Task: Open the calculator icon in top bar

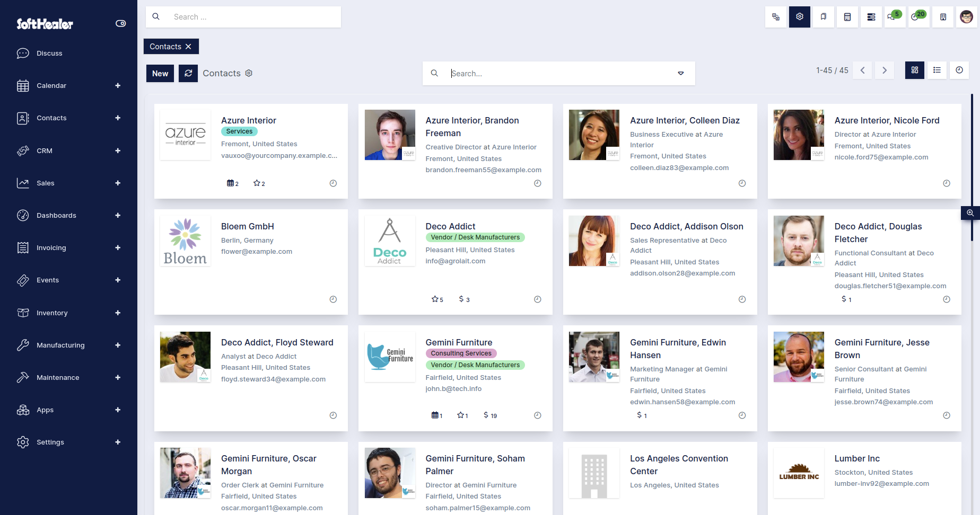Action: click(x=847, y=17)
